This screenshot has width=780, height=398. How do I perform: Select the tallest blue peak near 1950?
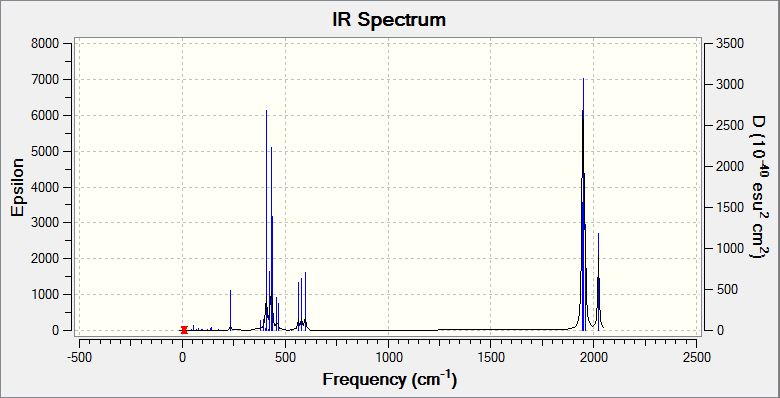pyautogui.click(x=583, y=204)
